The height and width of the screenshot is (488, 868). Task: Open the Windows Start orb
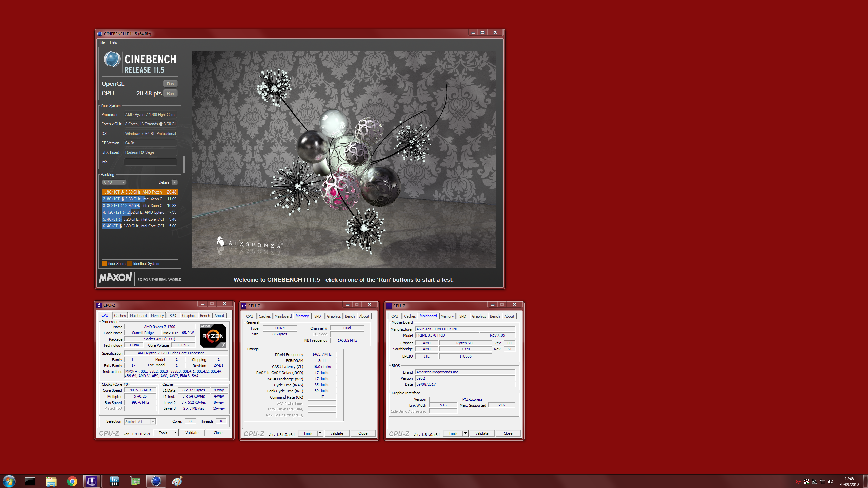[x=9, y=481]
